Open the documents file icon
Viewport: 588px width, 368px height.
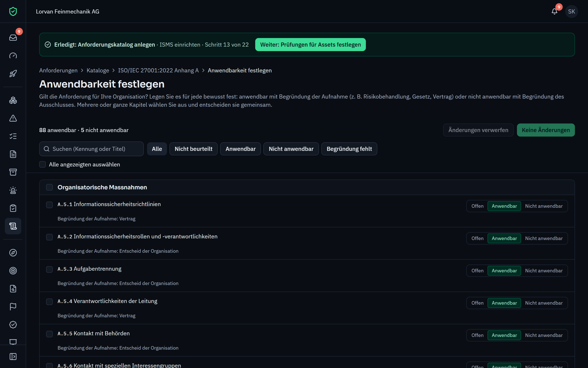coord(13,154)
